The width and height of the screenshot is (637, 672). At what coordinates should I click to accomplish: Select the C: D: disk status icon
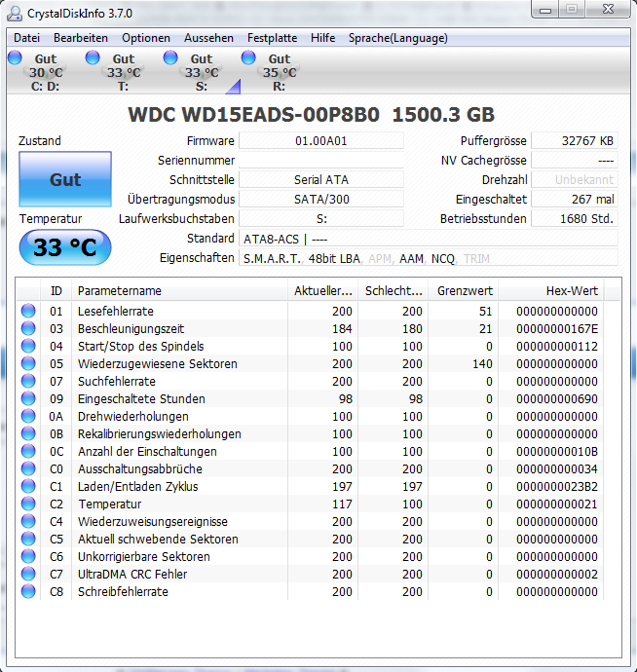(x=15, y=57)
